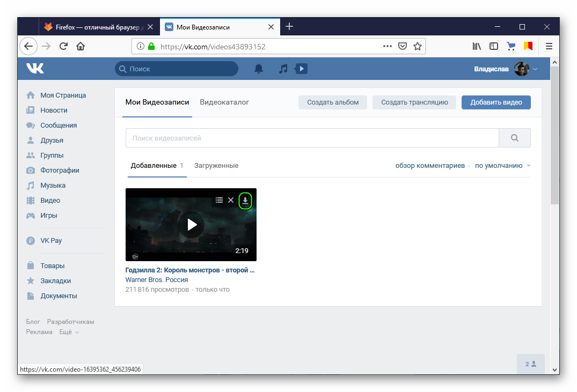
Task: Close the Firefox — отличный браузер tab
Action: [150, 27]
